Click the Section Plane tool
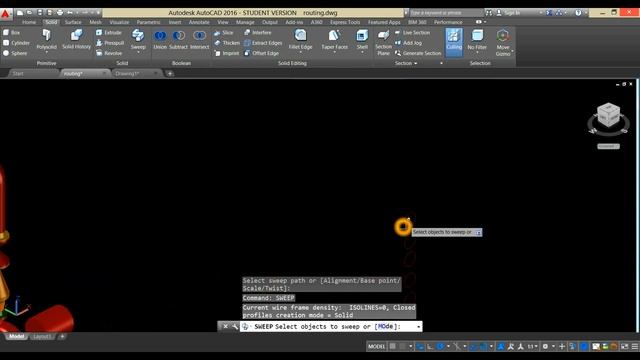 383,42
